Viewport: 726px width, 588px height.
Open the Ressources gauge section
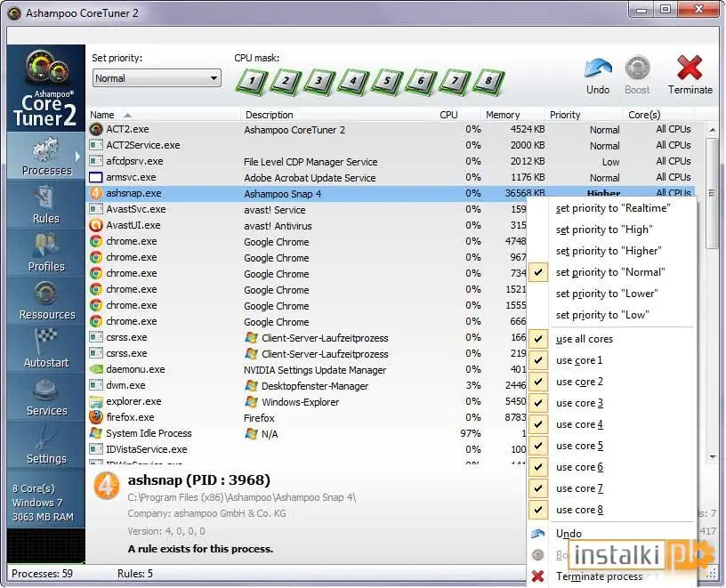point(46,301)
